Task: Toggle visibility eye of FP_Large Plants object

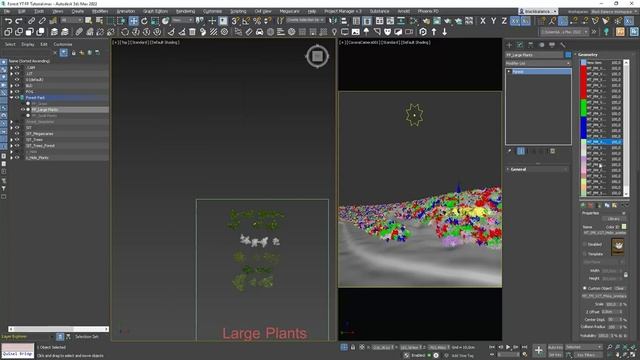Action: click(23, 110)
